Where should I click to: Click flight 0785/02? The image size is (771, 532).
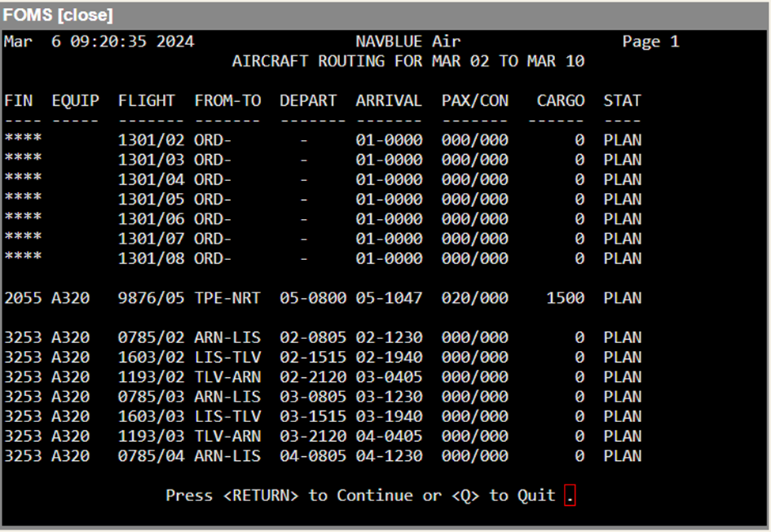(x=151, y=338)
